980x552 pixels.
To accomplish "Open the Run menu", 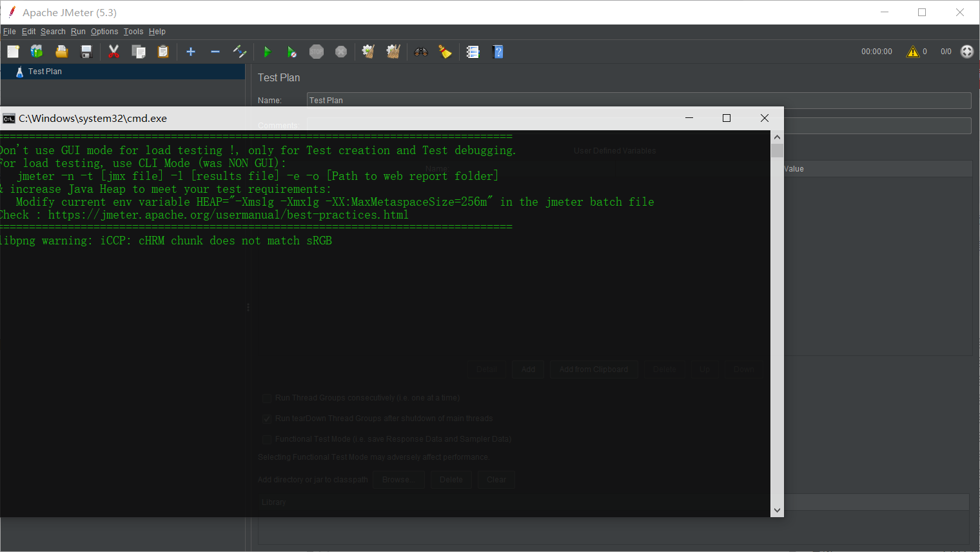I will [78, 32].
